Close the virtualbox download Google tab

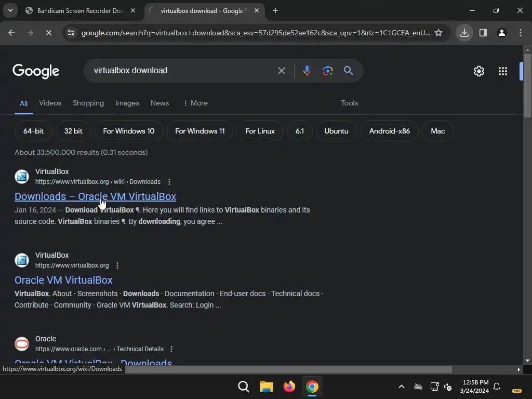tap(257, 10)
